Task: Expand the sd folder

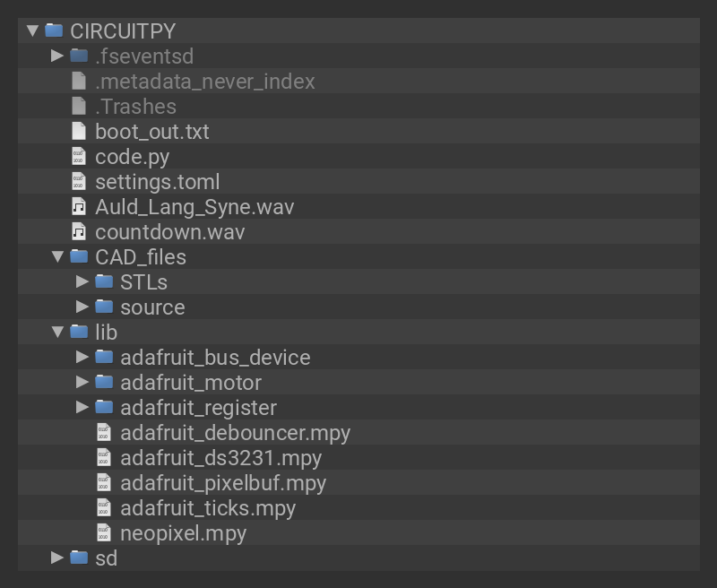Action: pos(57,558)
